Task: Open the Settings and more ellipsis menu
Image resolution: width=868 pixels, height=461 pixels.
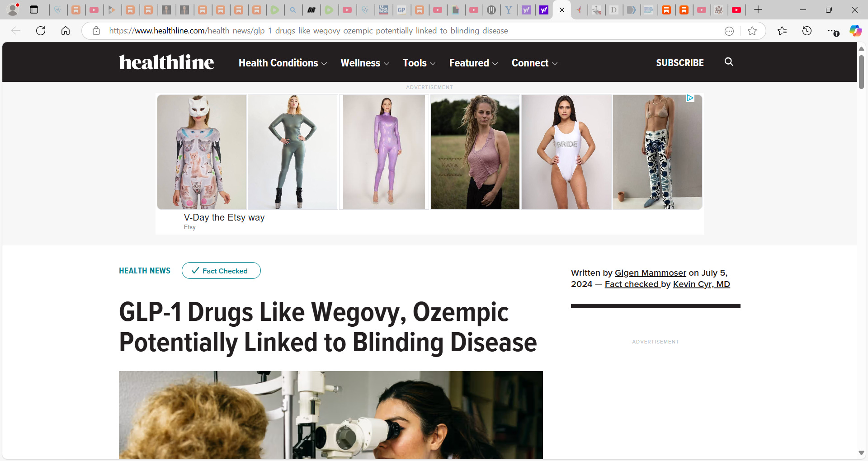Action: [x=832, y=31]
